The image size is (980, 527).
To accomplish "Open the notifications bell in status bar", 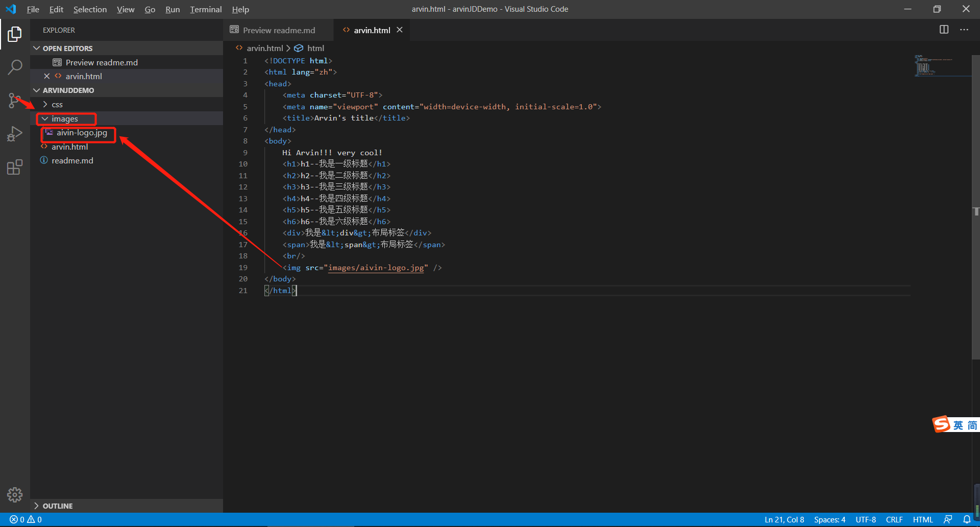I will pyautogui.click(x=966, y=519).
